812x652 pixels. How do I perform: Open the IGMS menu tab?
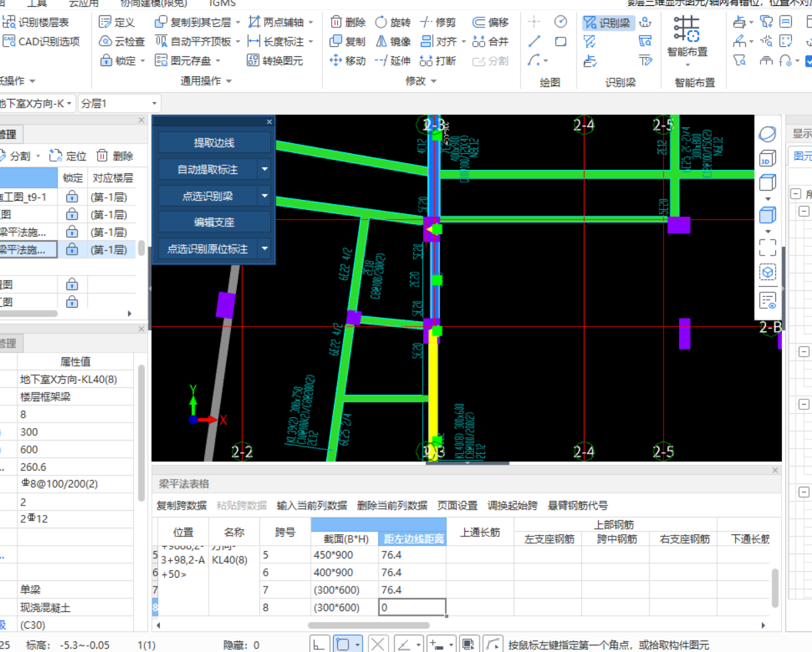click(221, 3)
